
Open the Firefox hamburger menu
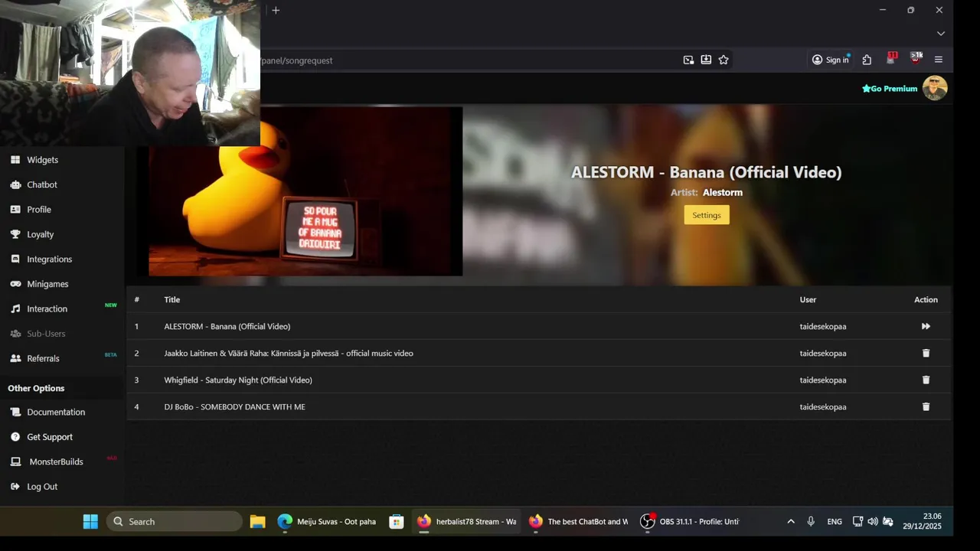[939, 60]
